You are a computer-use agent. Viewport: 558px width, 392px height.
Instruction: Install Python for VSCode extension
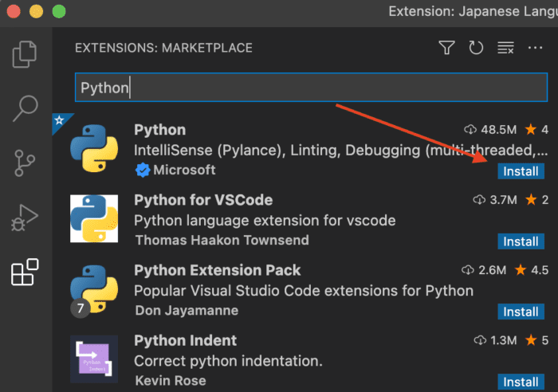coord(521,241)
